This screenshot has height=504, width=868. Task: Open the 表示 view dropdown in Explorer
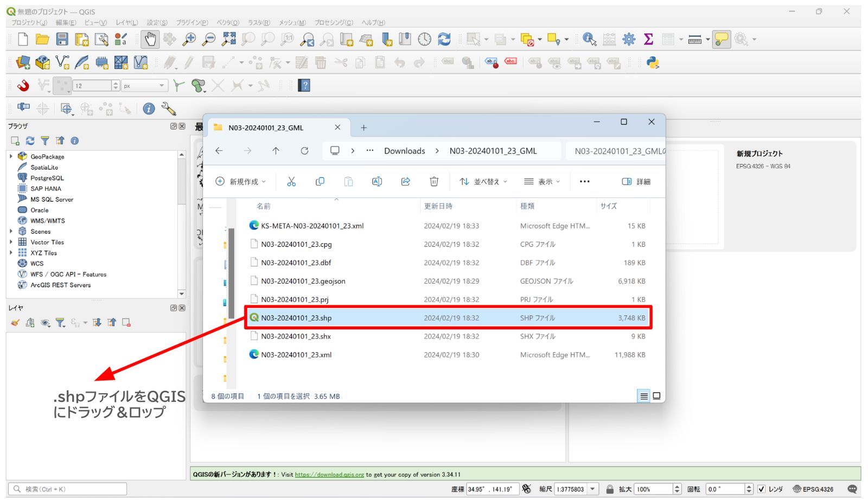(x=542, y=182)
